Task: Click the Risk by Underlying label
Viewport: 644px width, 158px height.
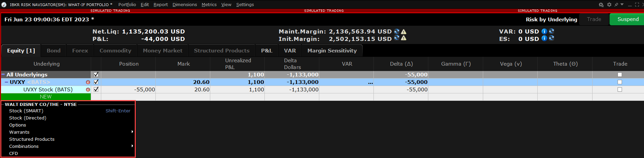Action: 551,19
